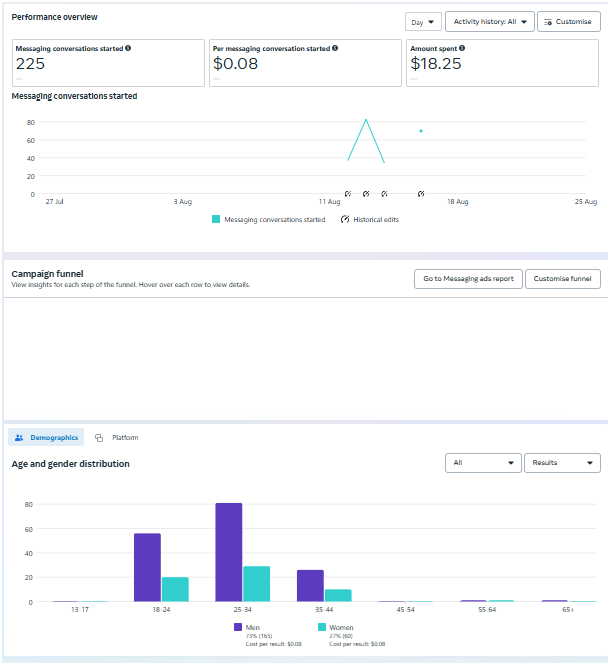
Task: Open the Results metric dropdown
Action: [562, 463]
